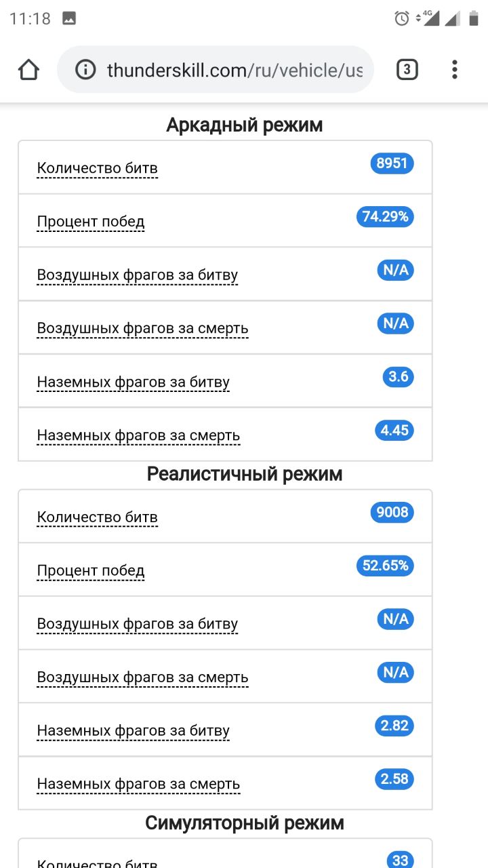Tap the thunderskill.com URL address field
This screenshot has height=868, width=488.
tap(234, 69)
